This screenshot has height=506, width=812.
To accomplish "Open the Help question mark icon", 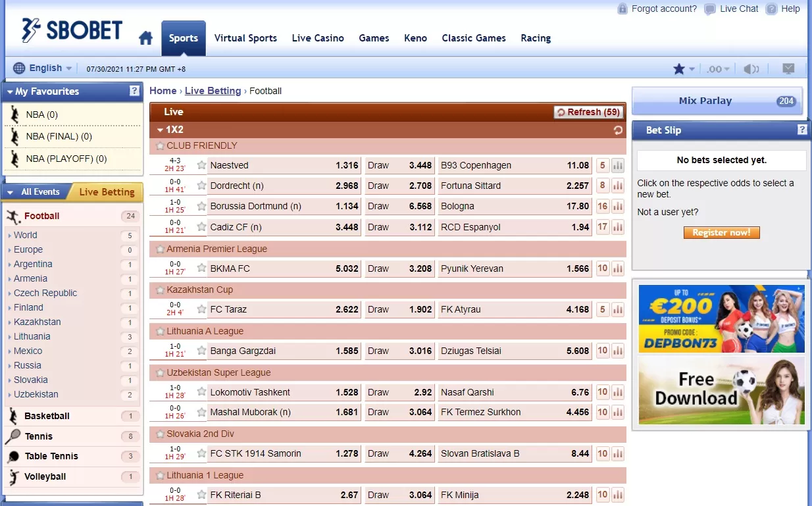I will (771, 9).
